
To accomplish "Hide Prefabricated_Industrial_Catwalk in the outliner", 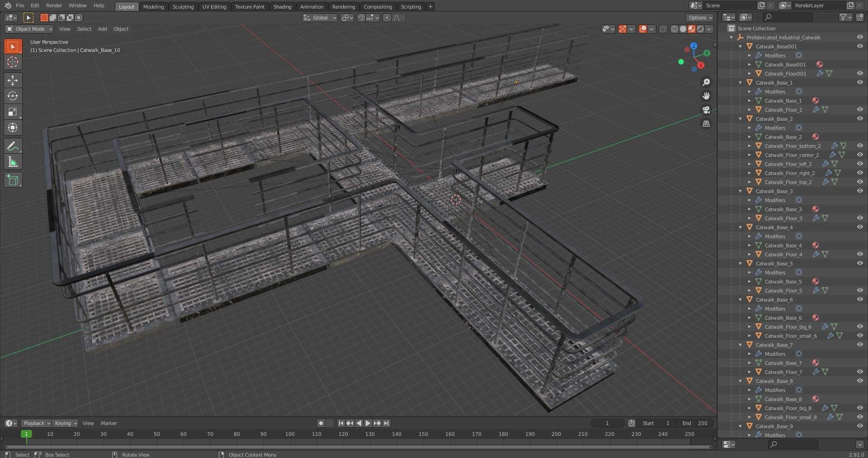I will (x=860, y=38).
